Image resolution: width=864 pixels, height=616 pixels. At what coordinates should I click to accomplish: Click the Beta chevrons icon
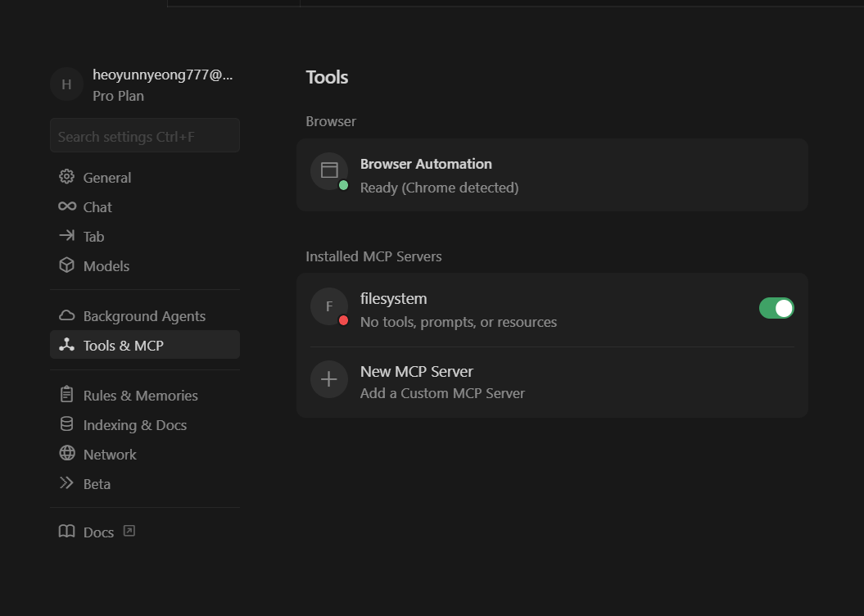pyautogui.click(x=67, y=483)
